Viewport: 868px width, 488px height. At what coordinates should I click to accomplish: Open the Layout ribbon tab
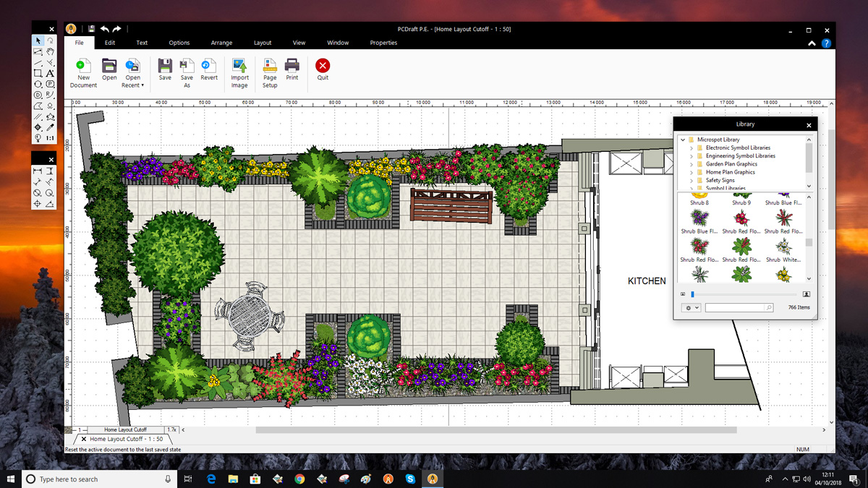coord(263,43)
